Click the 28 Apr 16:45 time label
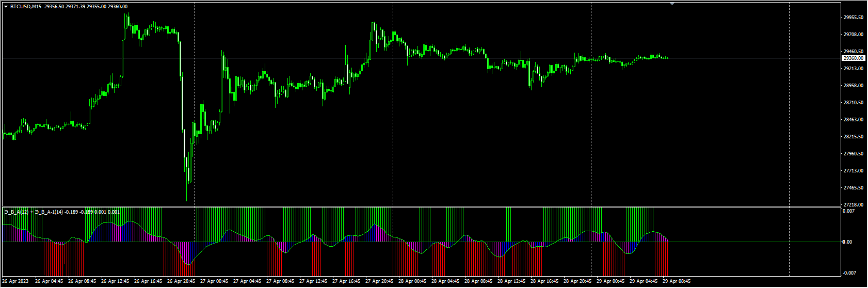The image size is (868, 288). tap(544, 282)
